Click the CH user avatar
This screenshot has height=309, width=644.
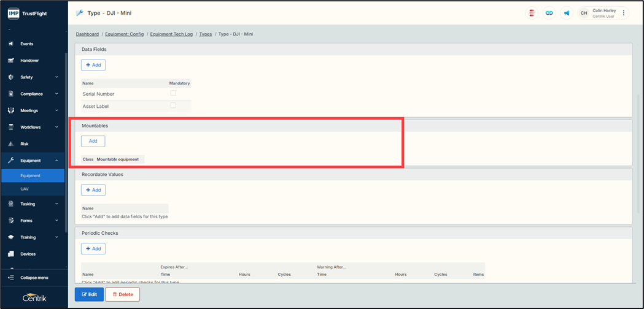click(x=584, y=13)
